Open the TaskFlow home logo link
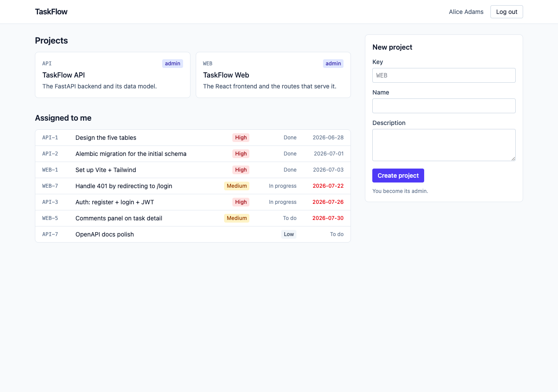The height and width of the screenshot is (392, 558). pos(51,12)
